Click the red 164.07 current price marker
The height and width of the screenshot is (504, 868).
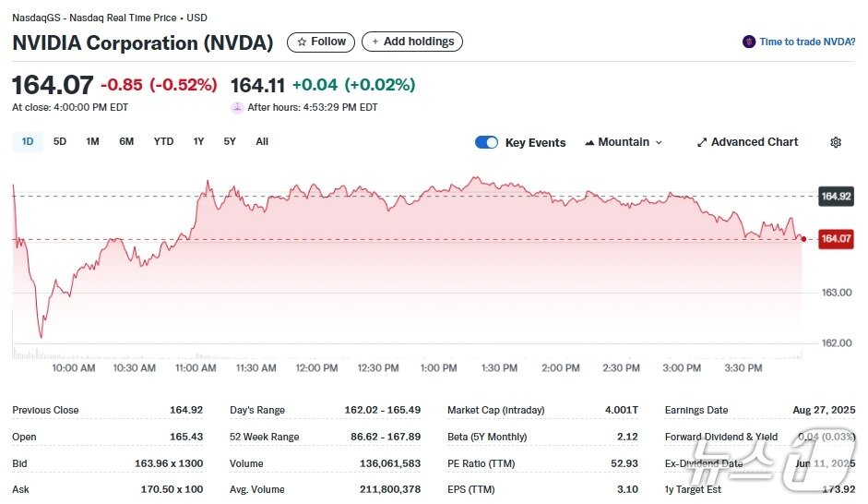coord(836,239)
